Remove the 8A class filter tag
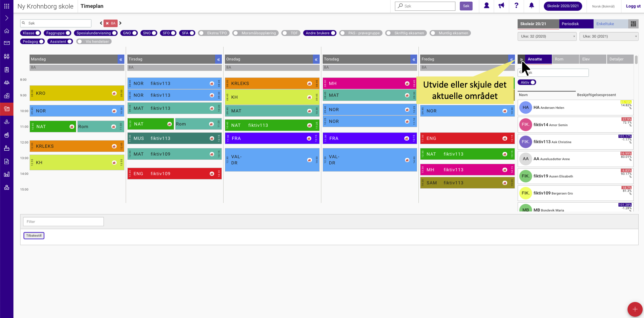 tap(107, 23)
